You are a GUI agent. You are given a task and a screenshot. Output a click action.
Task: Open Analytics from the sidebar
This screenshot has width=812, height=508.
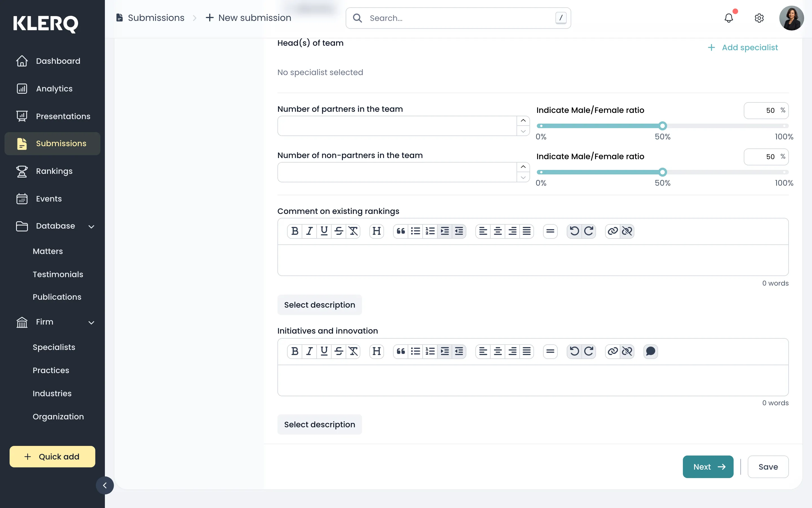click(x=52, y=89)
